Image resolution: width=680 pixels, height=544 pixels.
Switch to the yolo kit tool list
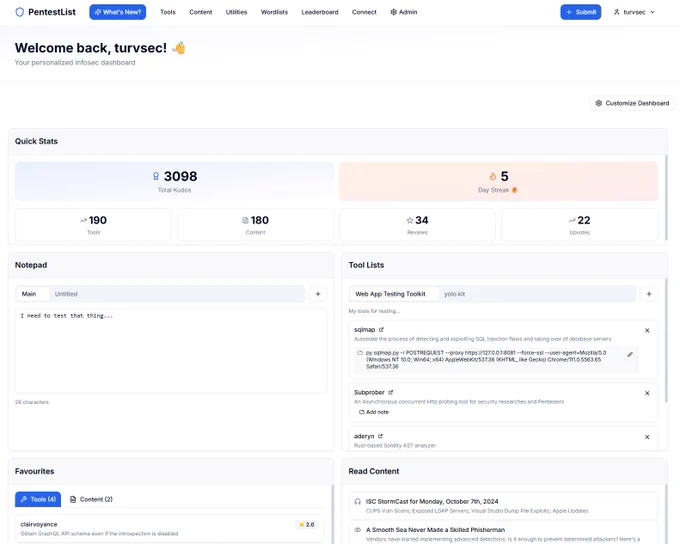454,294
